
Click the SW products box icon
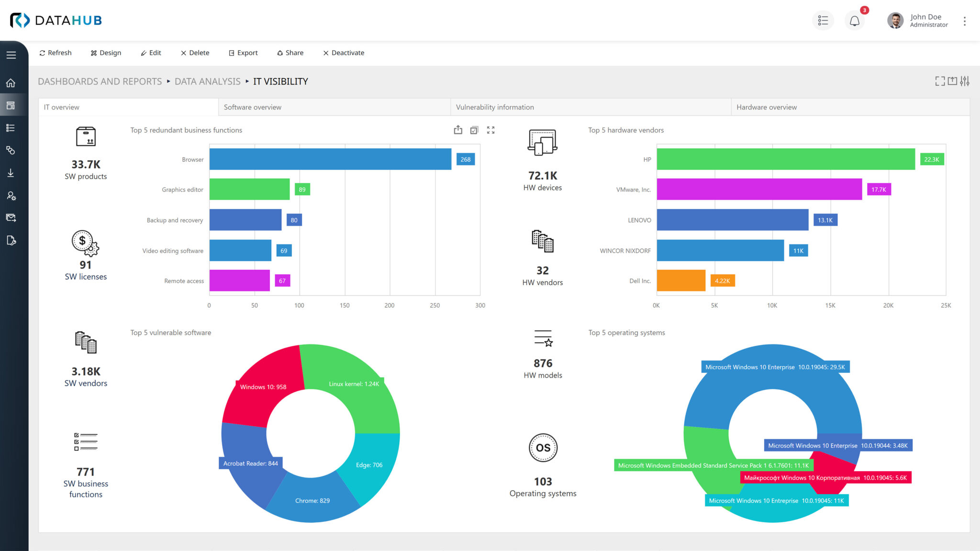(86, 137)
